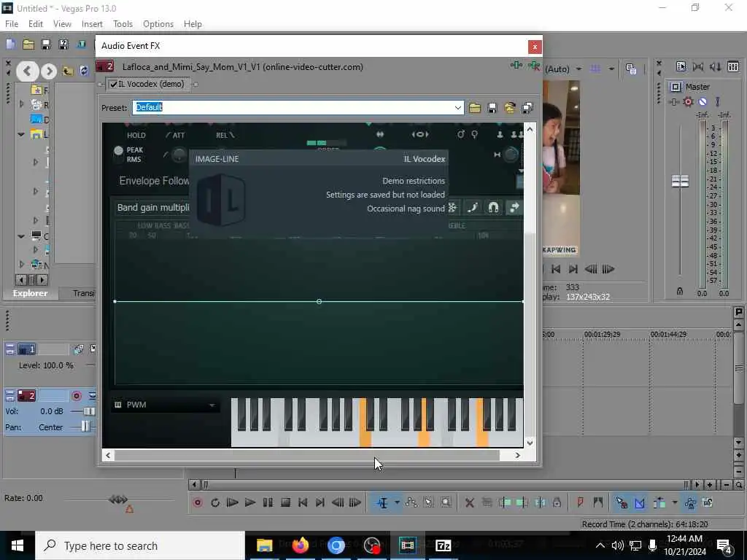
Task: Toggle Ignore Event Grouping icon
Action: click(708, 502)
